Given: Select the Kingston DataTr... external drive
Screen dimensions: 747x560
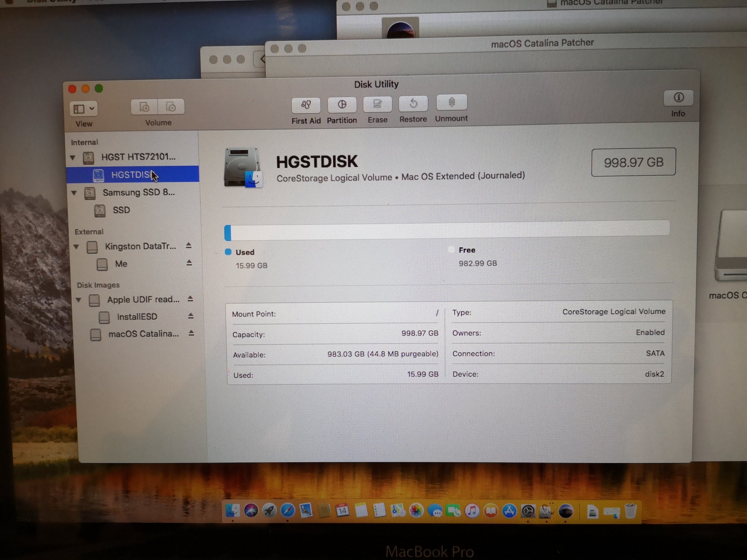Looking at the screenshot, I should [x=140, y=246].
